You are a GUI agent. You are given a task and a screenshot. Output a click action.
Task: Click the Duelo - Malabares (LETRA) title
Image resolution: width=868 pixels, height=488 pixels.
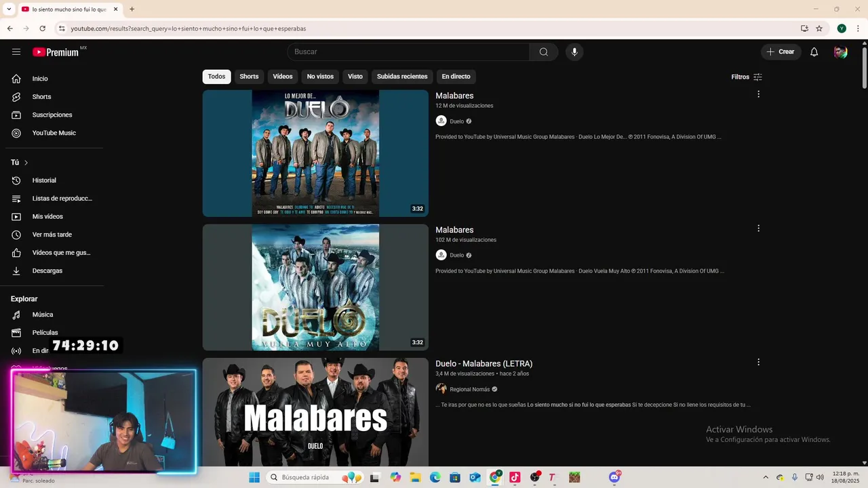click(484, 364)
